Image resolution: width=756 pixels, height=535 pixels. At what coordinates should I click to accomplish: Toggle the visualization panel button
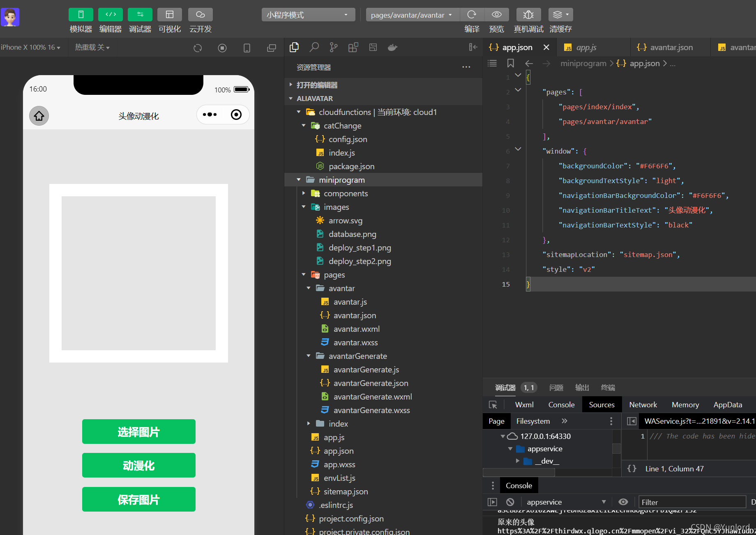[x=169, y=15]
